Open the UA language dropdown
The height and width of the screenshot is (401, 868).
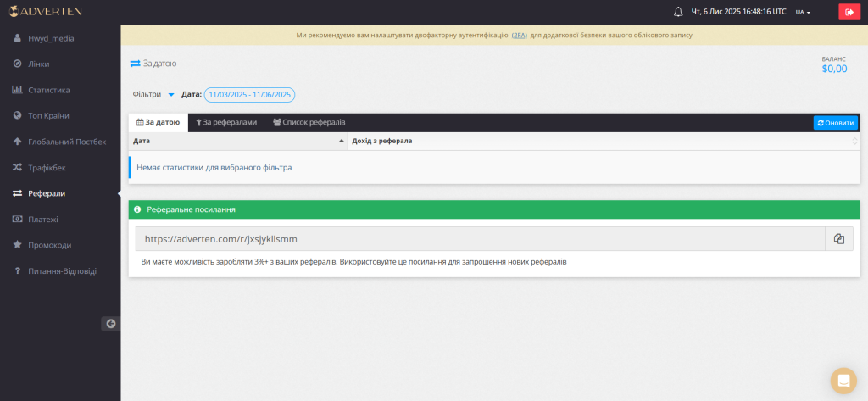pyautogui.click(x=803, y=12)
